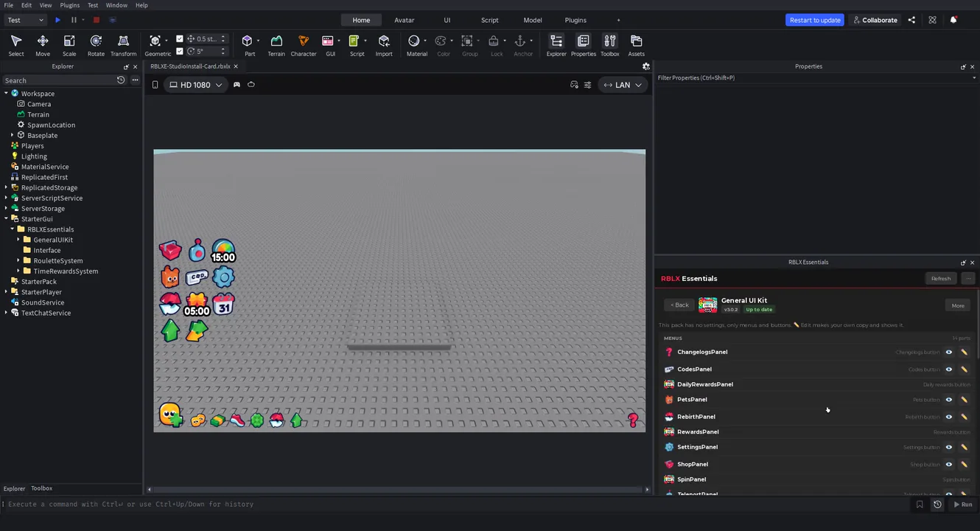
Task: Switch to the bottom Toolbox tab
Action: click(x=41, y=488)
